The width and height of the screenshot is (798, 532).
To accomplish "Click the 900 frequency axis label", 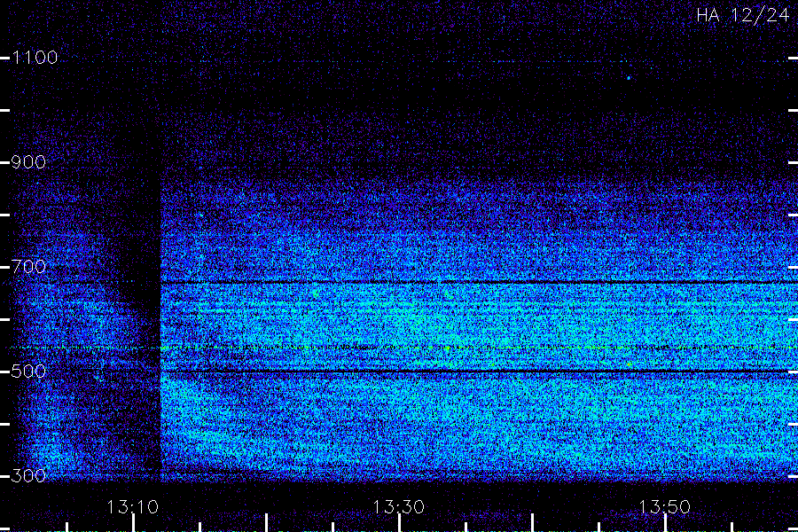I will pos(28,162).
